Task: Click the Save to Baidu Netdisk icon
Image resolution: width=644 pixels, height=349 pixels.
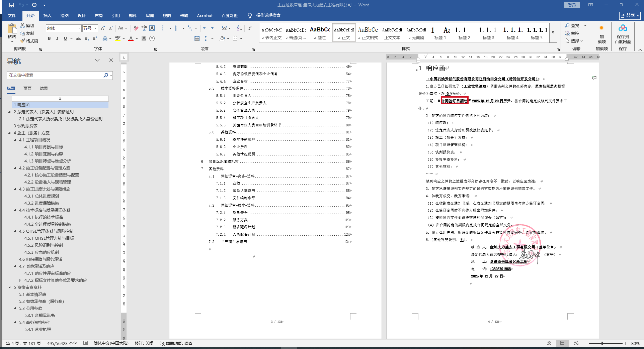Action: pyautogui.click(x=623, y=34)
